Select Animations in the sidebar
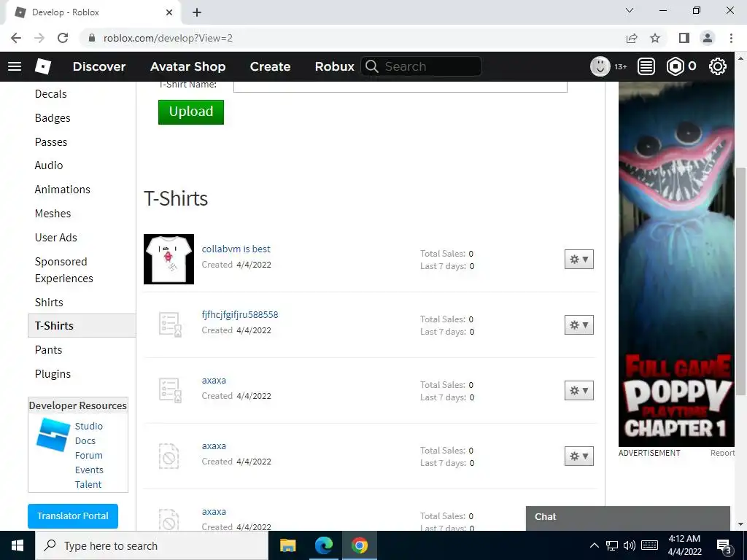The height and width of the screenshot is (560, 747). coord(63,189)
